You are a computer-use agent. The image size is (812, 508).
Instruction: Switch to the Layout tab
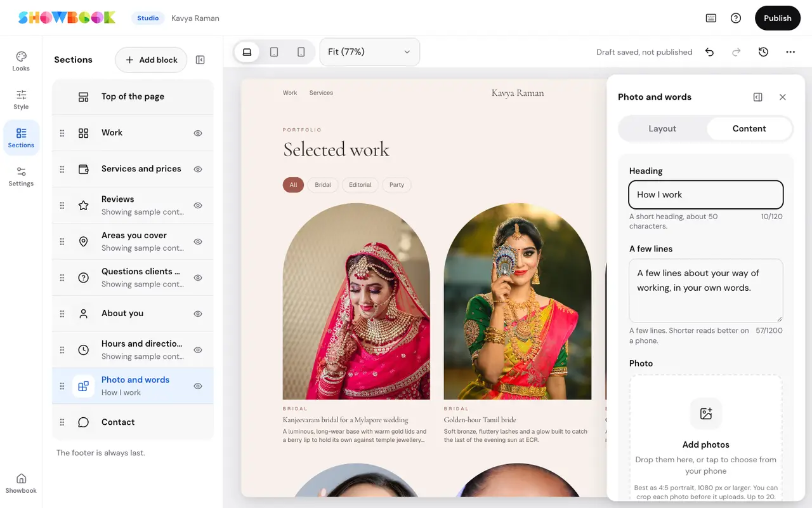click(662, 128)
